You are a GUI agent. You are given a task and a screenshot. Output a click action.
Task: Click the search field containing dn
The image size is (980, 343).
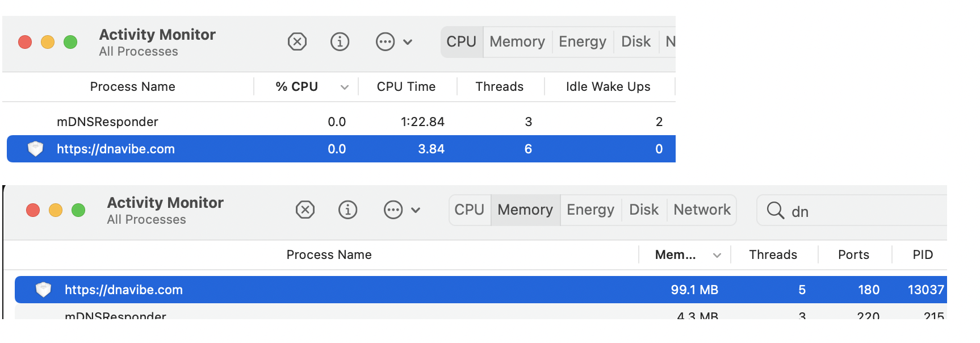pos(863,211)
